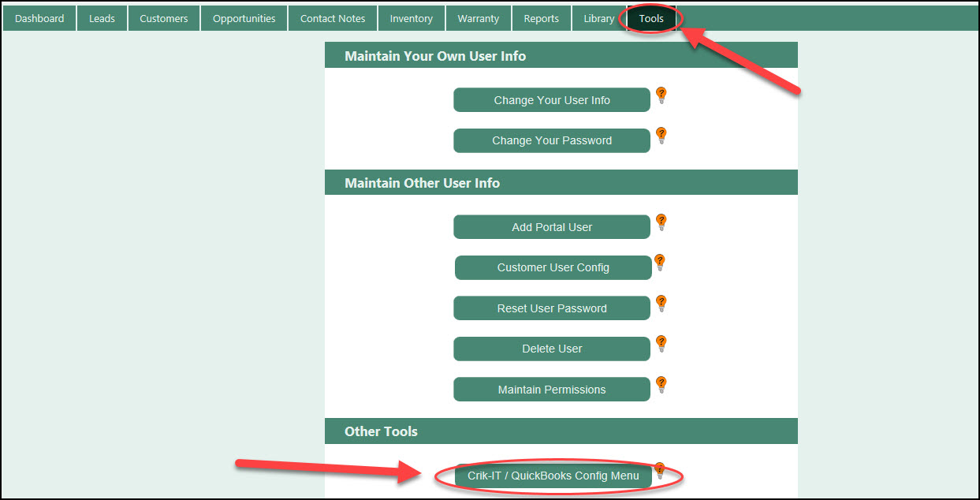Click the Change Your User Info button
The width and height of the screenshot is (980, 500).
pyautogui.click(x=552, y=100)
